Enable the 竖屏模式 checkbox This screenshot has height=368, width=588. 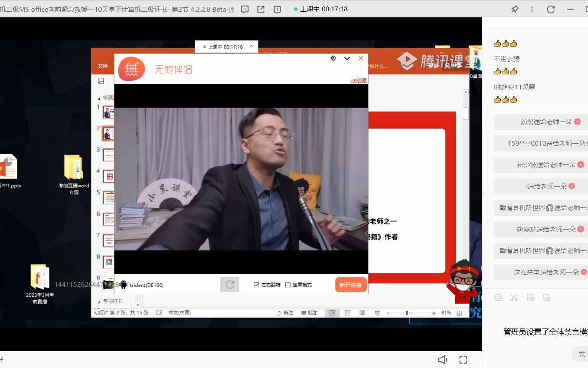coord(288,285)
